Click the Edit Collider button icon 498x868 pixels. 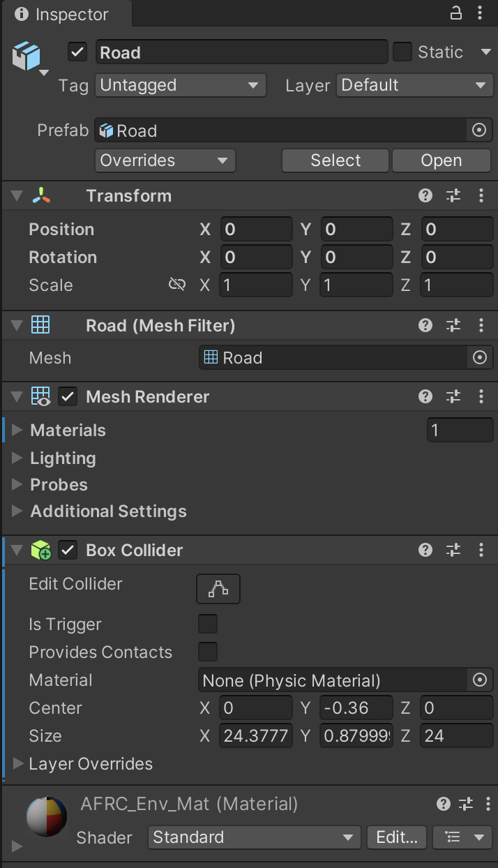pyautogui.click(x=218, y=589)
